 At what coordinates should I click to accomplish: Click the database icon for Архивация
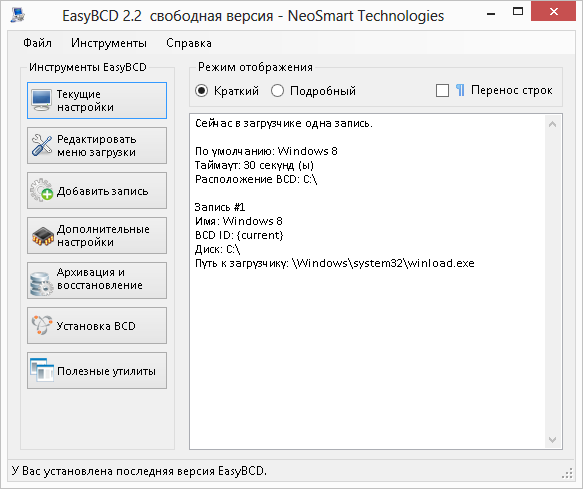click(41, 284)
